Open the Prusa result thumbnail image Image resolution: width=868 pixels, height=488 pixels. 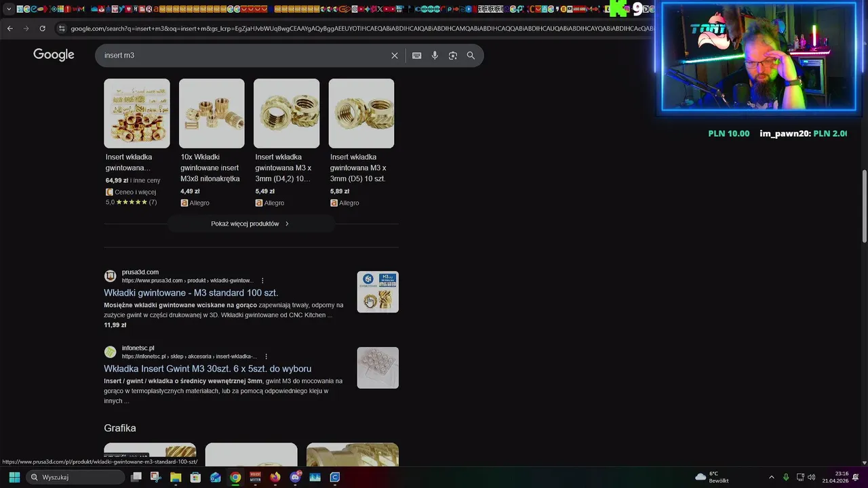coord(378,292)
